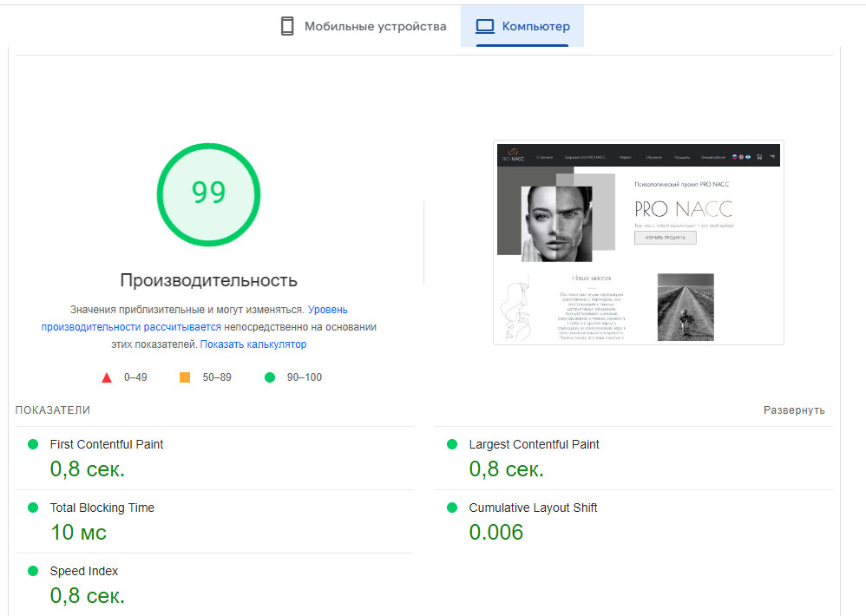Expand the Cumulative Layout Shift metric row

pos(533,508)
